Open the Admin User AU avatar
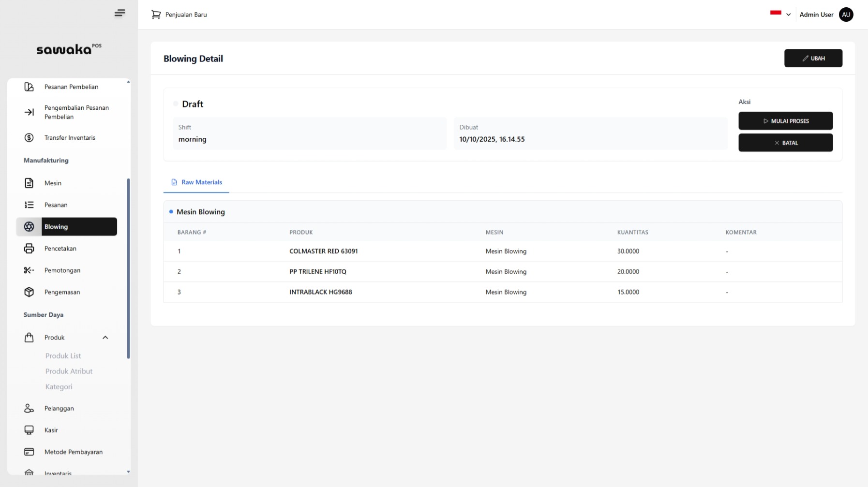Screen dimensions: 868x487 (x=846, y=15)
